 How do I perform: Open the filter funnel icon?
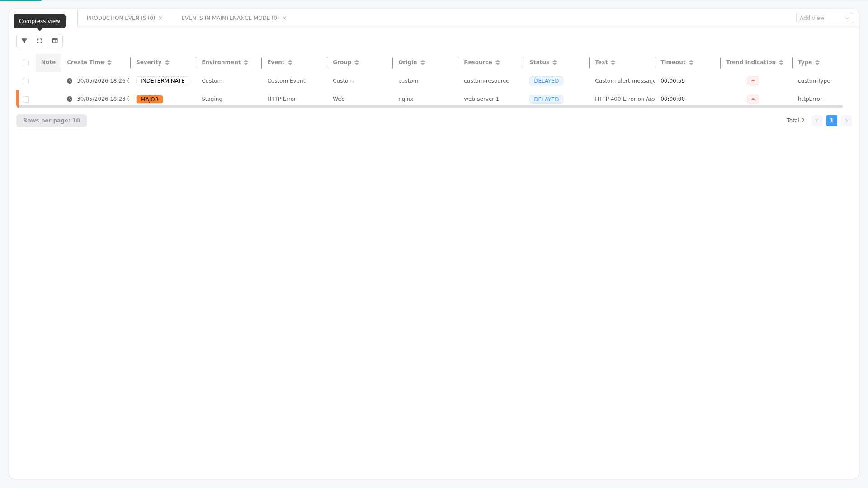pos(24,41)
